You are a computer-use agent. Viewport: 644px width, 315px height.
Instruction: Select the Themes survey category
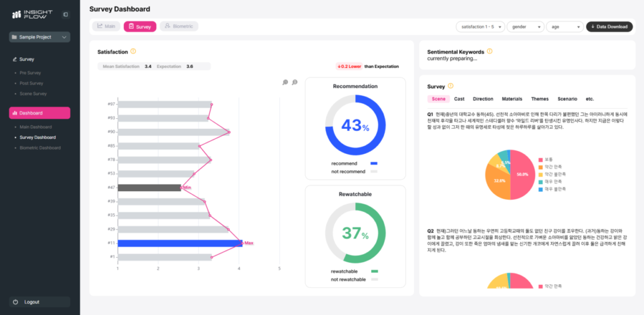539,99
